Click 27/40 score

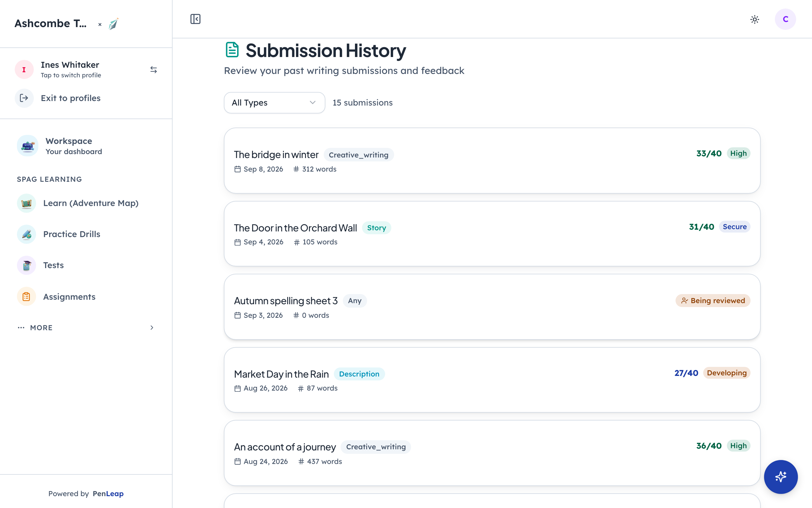point(686,373)
